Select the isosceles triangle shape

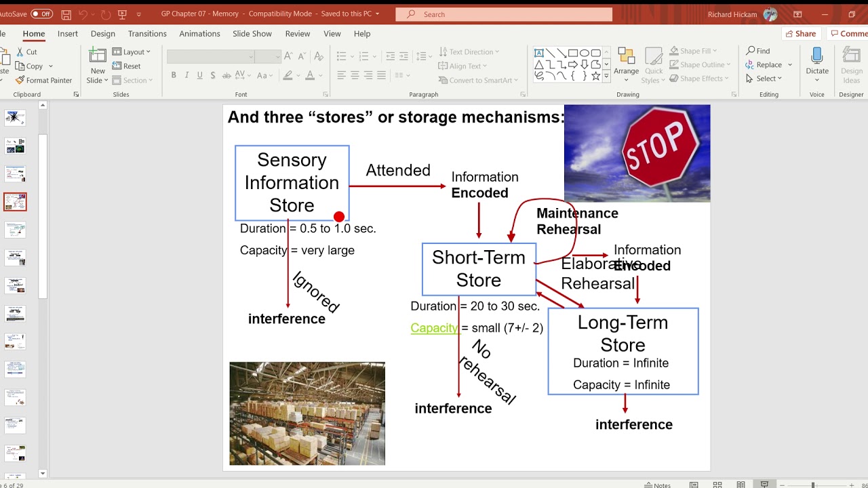click(539, 64)
